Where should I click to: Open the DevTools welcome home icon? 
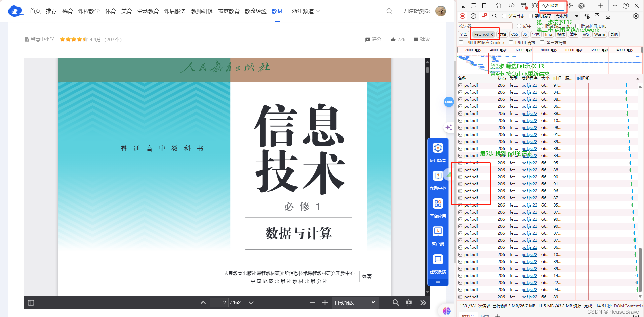click(498, 6)
